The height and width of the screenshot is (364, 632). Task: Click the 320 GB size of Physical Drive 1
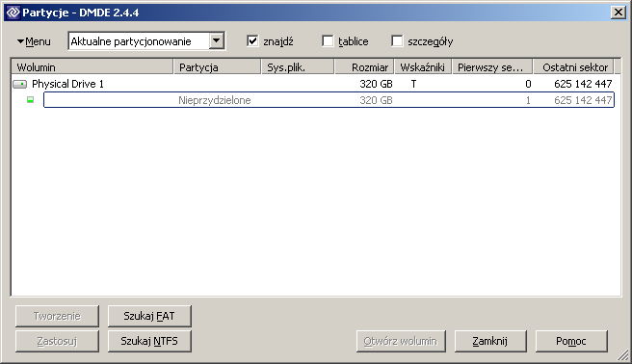pyautogui.click(x=376, y=84)
